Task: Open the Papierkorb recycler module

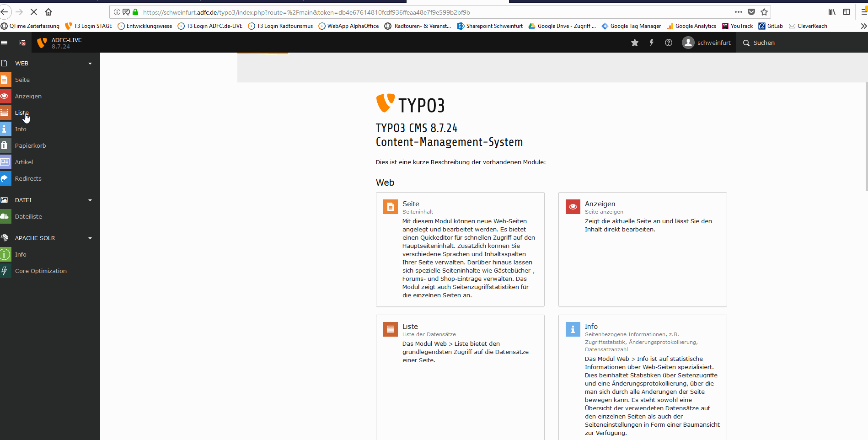Action: click(x=30, y=145)
